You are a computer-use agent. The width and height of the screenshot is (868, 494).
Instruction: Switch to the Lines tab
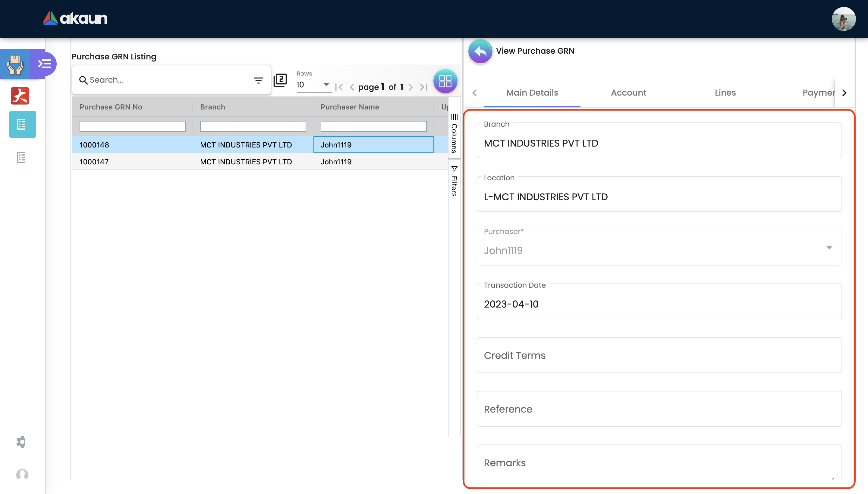725,93
